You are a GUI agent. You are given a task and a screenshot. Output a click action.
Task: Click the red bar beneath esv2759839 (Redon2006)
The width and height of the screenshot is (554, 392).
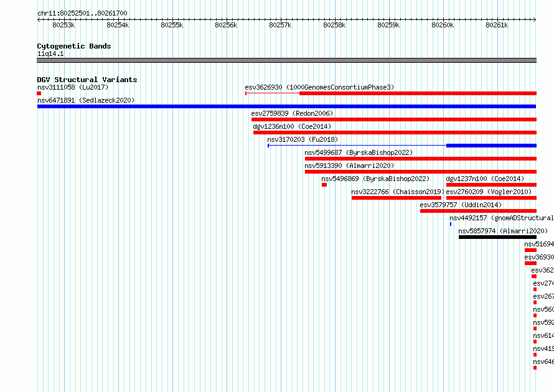pos(394,119)
